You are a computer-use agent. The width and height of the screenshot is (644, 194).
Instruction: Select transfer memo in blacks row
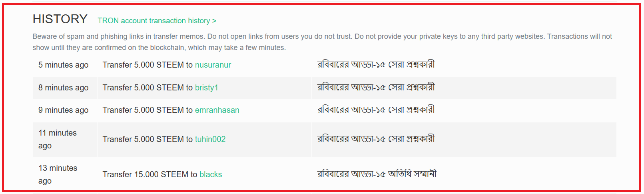tap(377, 174)
